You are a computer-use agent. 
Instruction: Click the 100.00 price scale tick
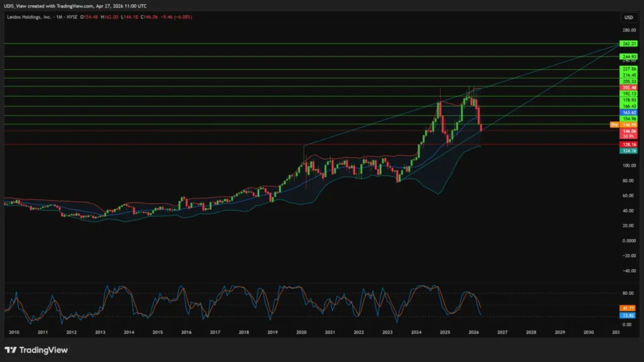(629, 166)
